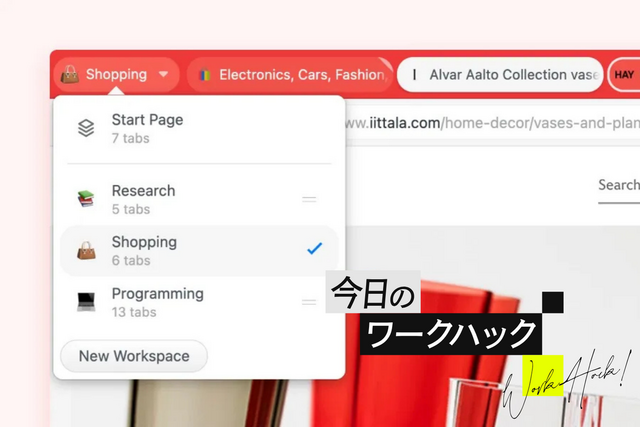Click the Research books icon

[x=86, y=199]
